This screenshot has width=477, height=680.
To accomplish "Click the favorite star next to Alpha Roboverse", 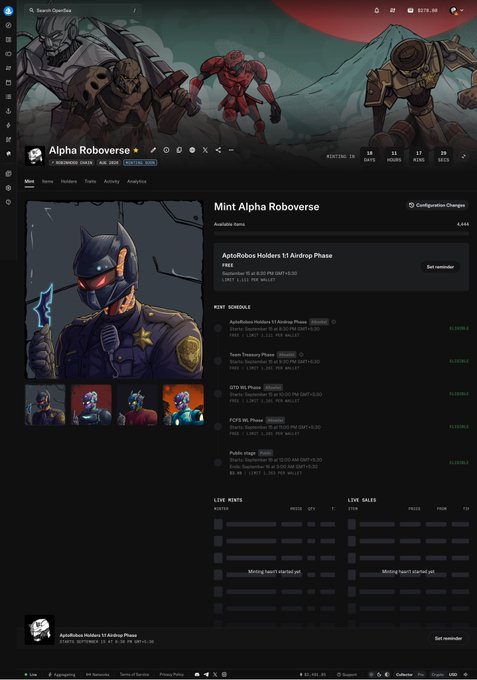I will pos(136,150).
